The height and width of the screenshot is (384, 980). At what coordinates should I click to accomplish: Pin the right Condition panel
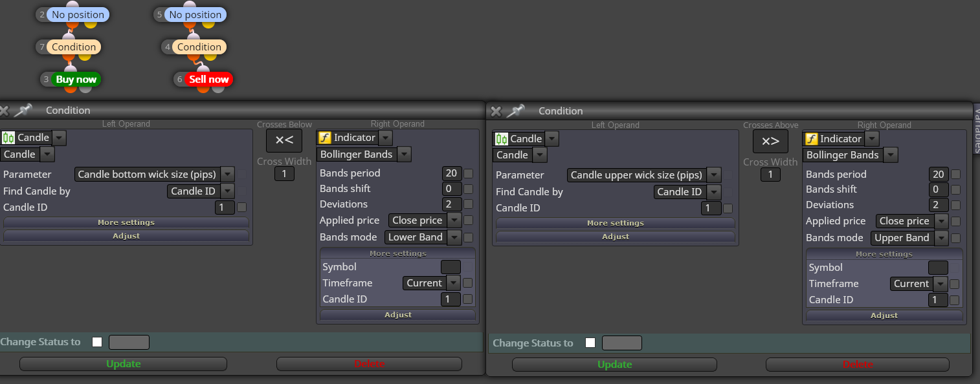coord(515,111)
